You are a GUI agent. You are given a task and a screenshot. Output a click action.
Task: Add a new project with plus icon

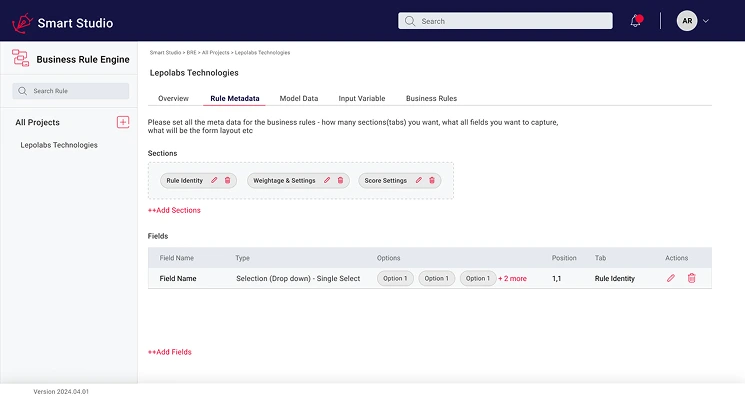coord(123,122)
